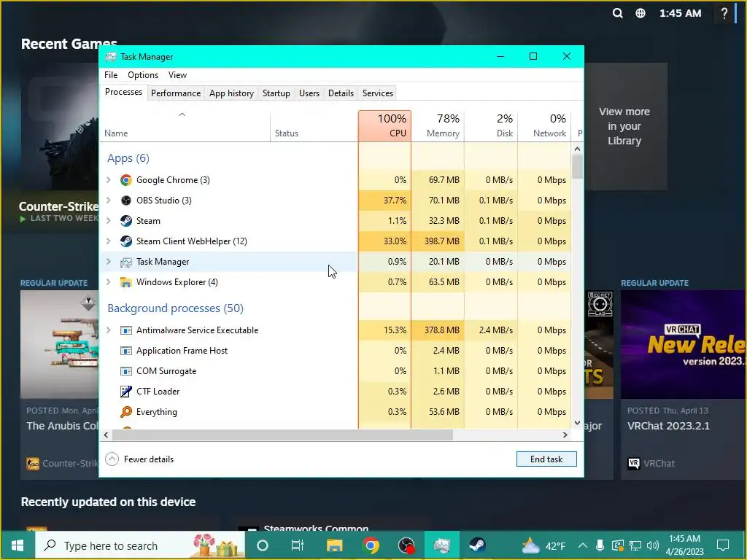
Task: Click the Steam Client WebHelper icon
Action: coord(125,241)
